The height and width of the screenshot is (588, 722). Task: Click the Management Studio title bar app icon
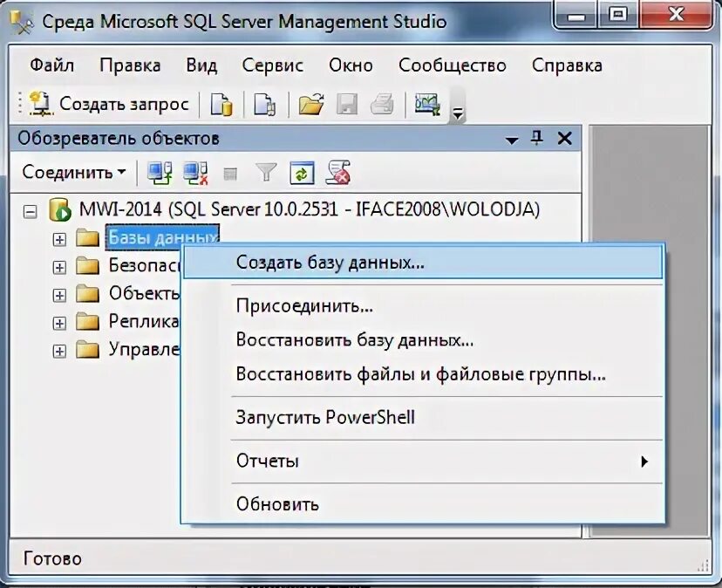click(22, 22)
